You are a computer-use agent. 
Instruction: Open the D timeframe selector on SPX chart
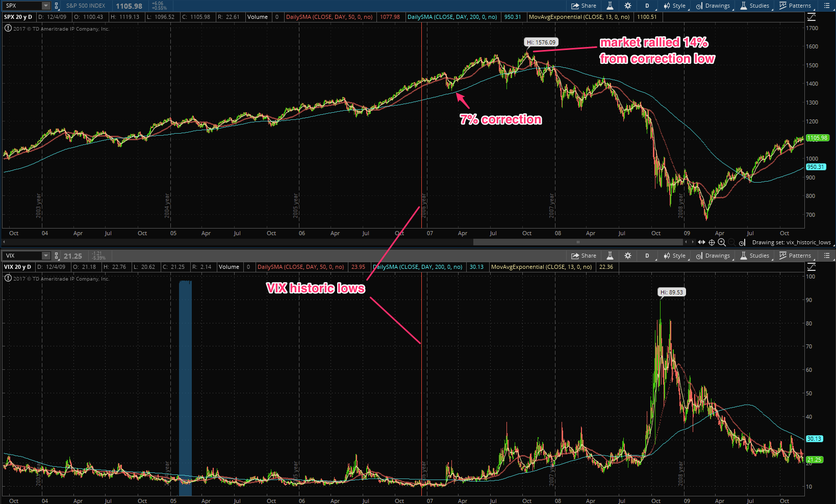point(647,6)
